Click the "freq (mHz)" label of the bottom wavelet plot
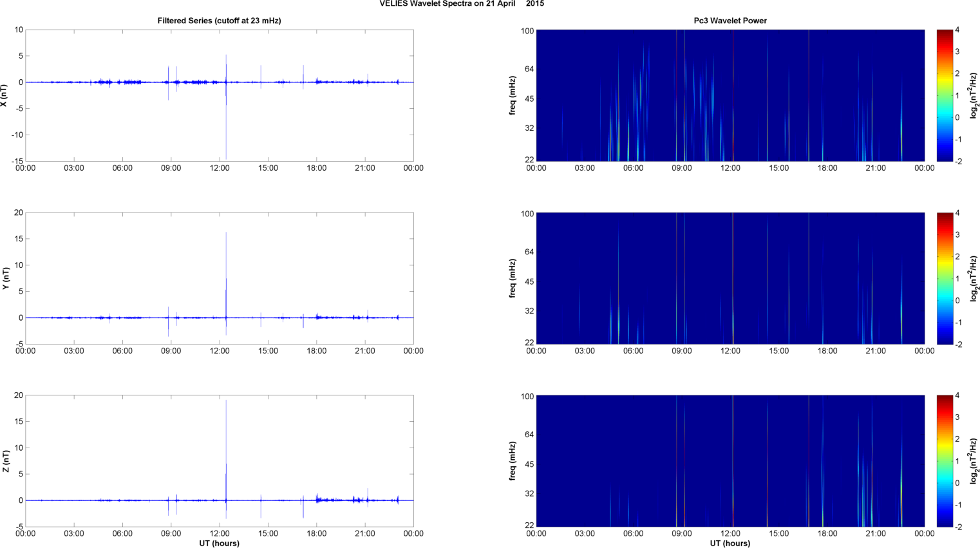This screenshot has width=980, height=548. pyautogui.click(x=513, y=461)
